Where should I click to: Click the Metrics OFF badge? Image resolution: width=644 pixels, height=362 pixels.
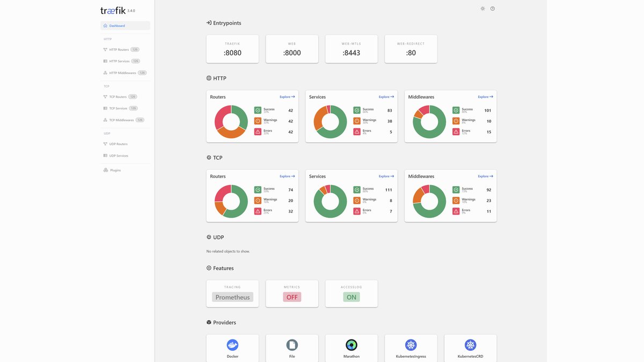pyautogui.click(x=292, y=297)
